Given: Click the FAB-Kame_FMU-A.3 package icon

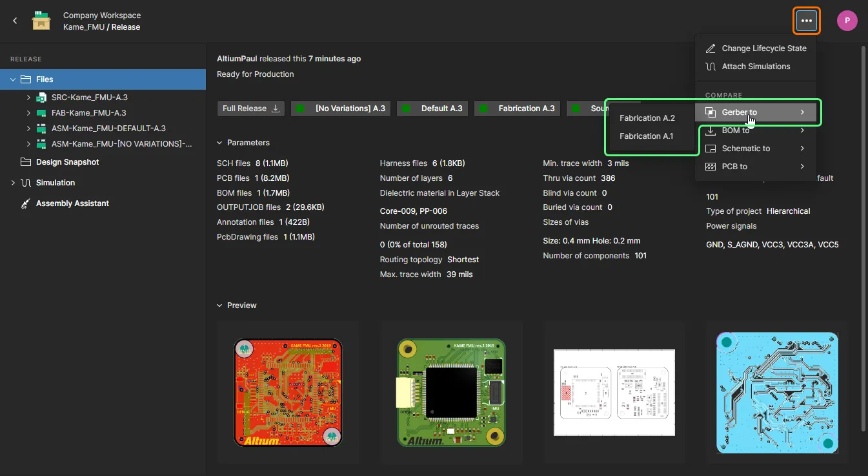Looking at the screenshot, I should point(41,113).
